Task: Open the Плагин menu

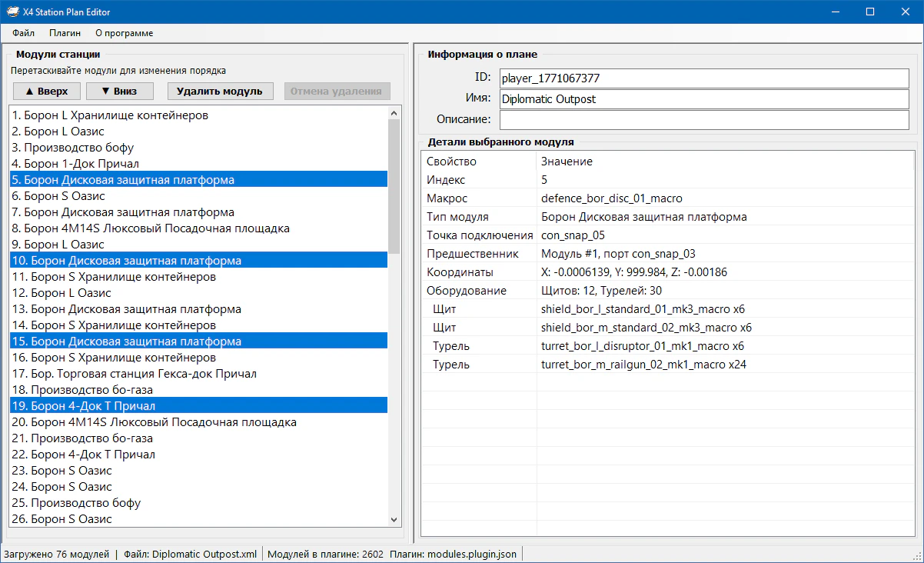Action: 65,33
